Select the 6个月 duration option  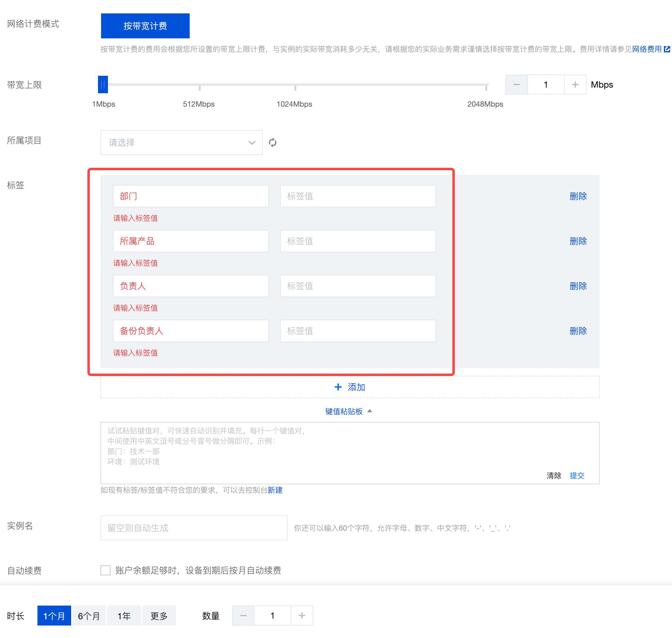pos(89,616)
